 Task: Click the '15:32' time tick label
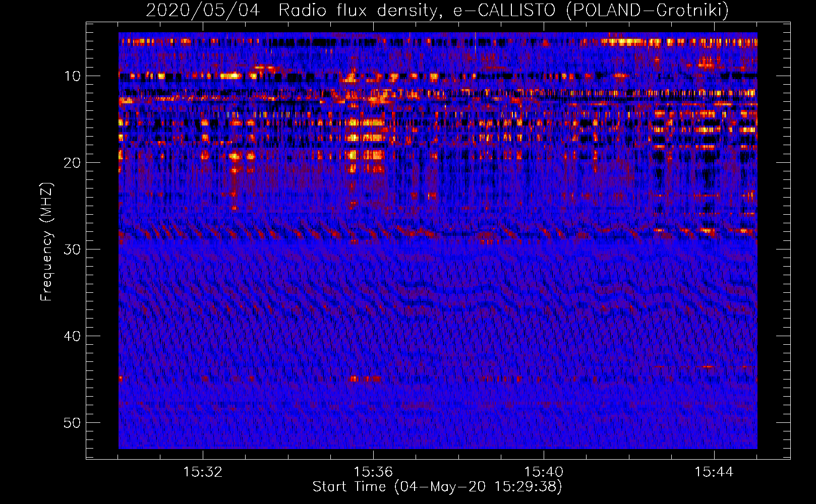coord(203,472)
